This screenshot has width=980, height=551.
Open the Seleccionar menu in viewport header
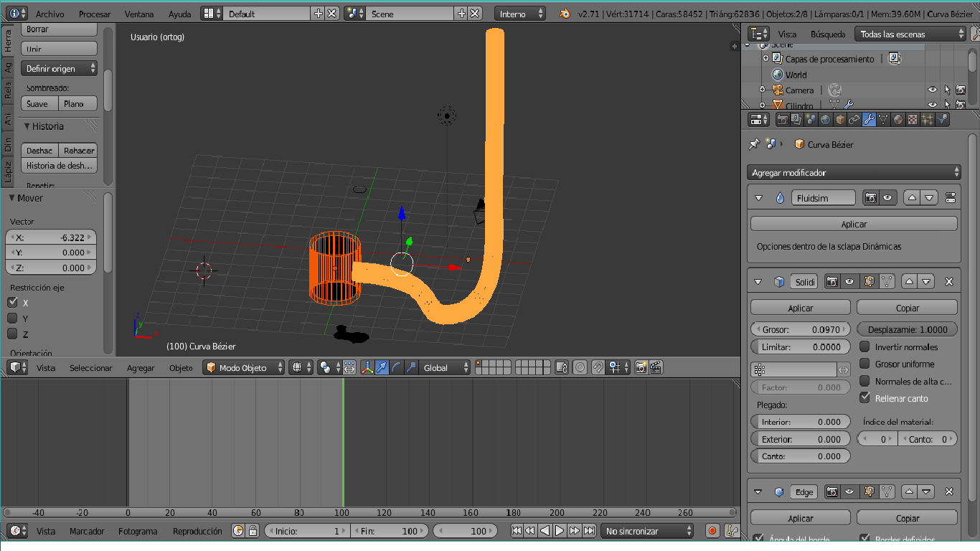coord(90,368)
